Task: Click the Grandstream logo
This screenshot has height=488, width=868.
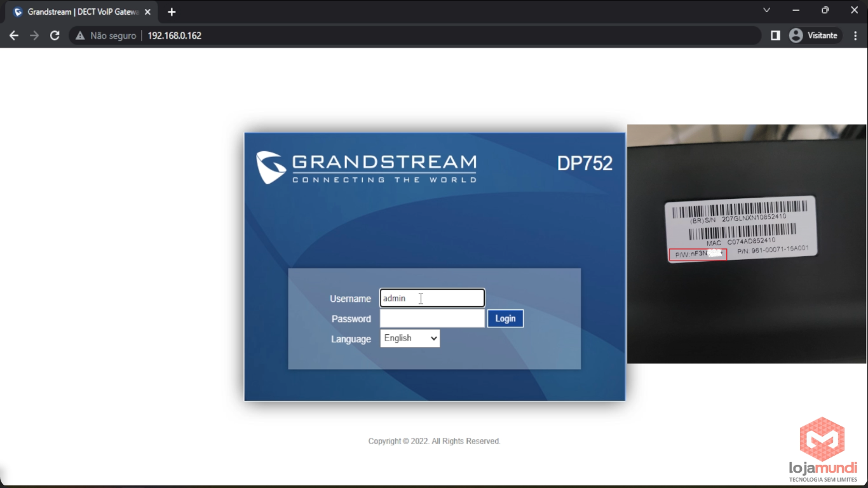Action: [x=366, y=168]
